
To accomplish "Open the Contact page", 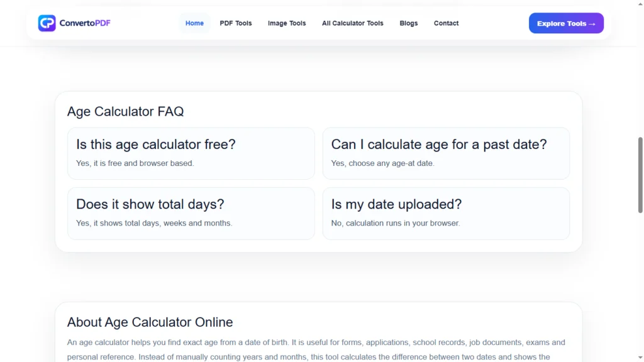I will [x=446, y=23].
